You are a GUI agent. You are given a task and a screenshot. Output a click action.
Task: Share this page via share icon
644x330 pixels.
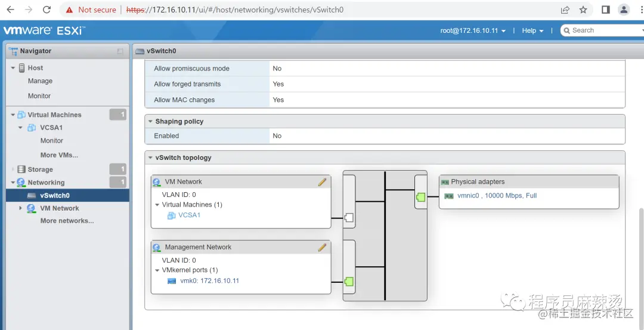click(x=565, y=10)
